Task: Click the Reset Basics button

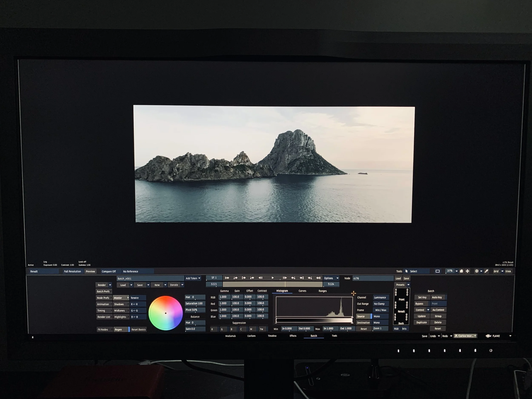Action: tap(138, 329)
